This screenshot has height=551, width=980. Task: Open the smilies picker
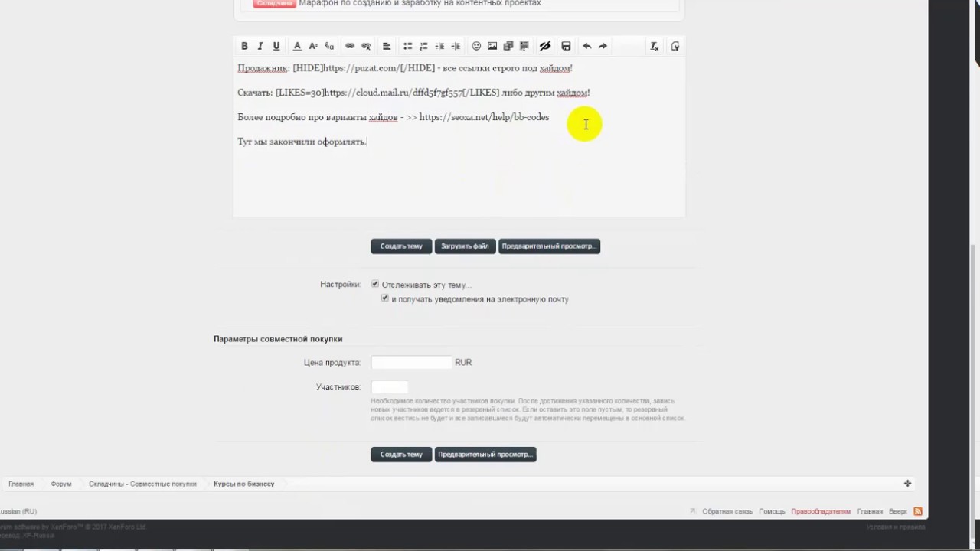pos(476,47)
